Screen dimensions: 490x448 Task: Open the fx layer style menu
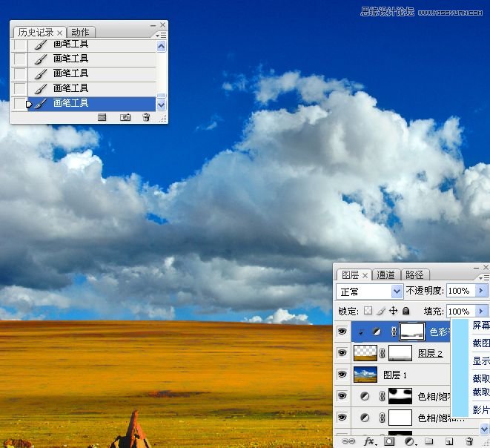coord(368,442)
